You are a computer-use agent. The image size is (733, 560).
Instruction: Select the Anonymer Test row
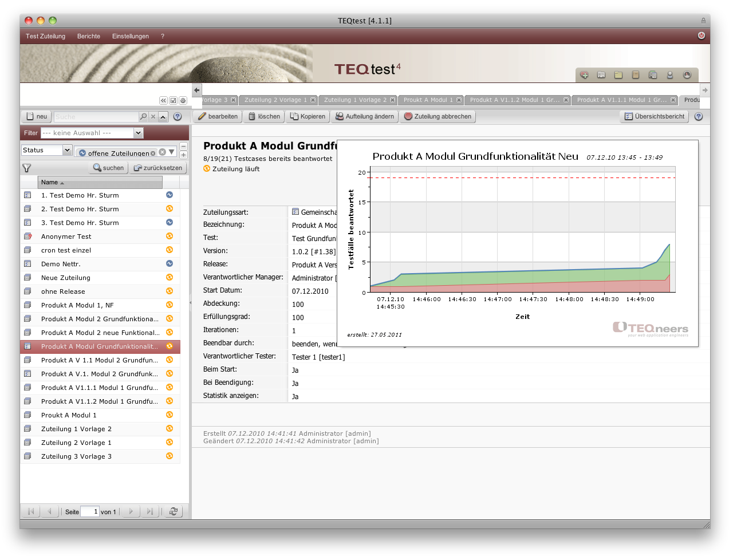100,236
